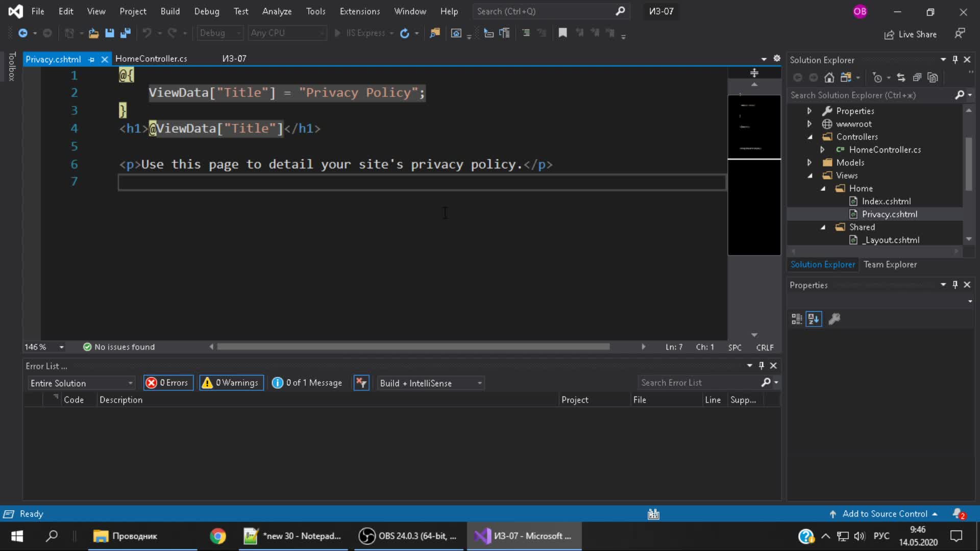
Task: Collapse the Views folder
Action: click(x=810, y=176)
